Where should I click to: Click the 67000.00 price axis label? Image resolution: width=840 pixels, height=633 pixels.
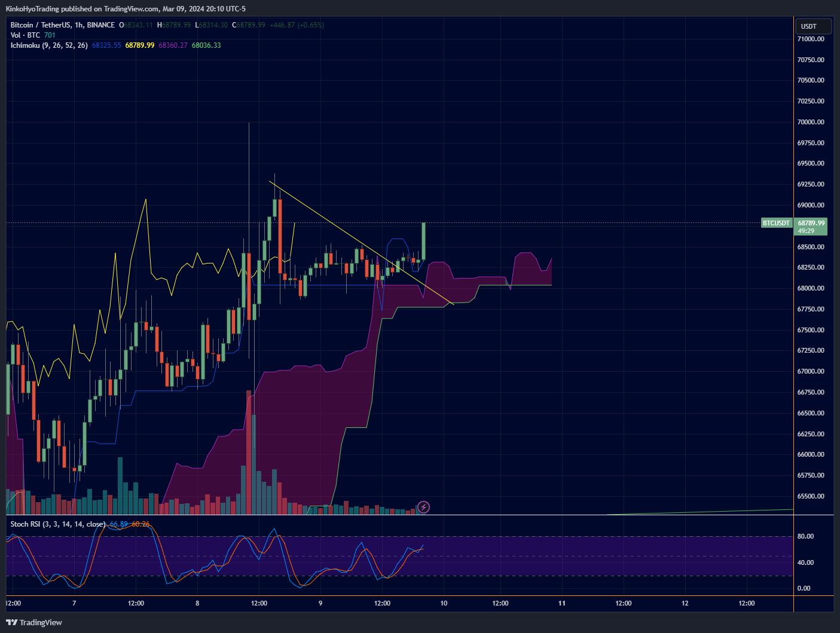(811, 371)
